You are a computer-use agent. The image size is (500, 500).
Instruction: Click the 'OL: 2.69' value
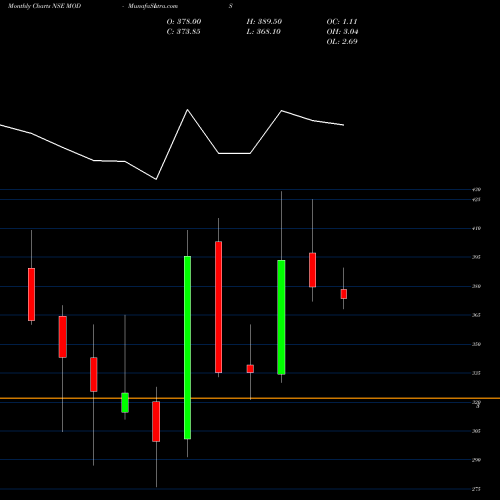pos(342,42)
